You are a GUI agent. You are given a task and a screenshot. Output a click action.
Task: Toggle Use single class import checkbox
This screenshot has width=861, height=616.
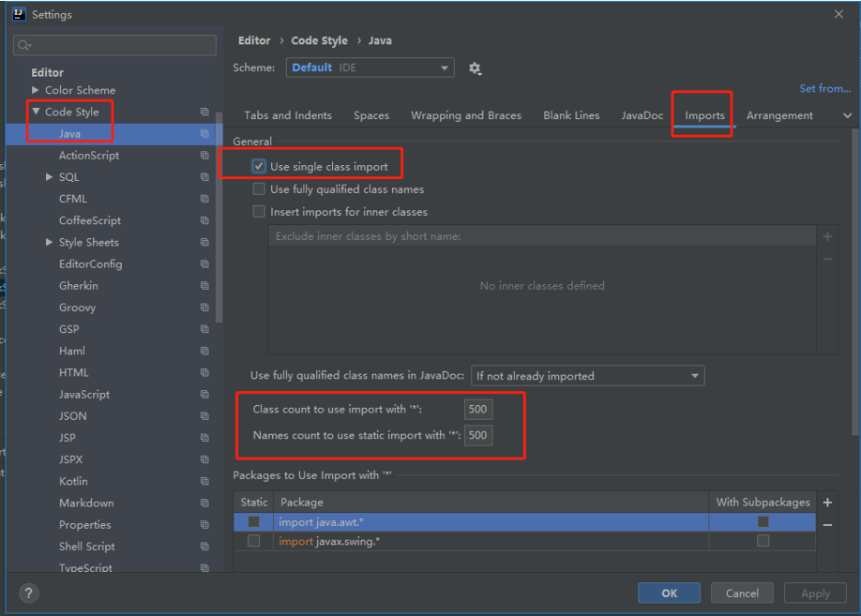(x=259, y=166)
